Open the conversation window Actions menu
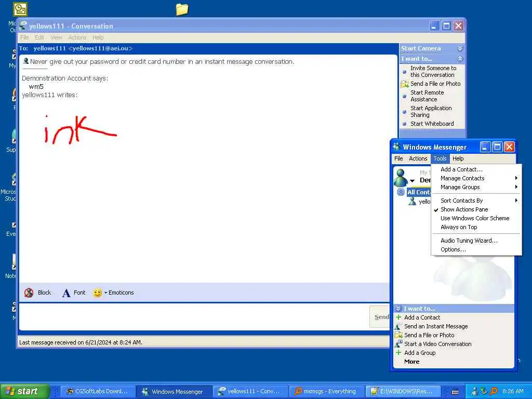Viewport: 532px width, 399px height. (x=77, y=37)
